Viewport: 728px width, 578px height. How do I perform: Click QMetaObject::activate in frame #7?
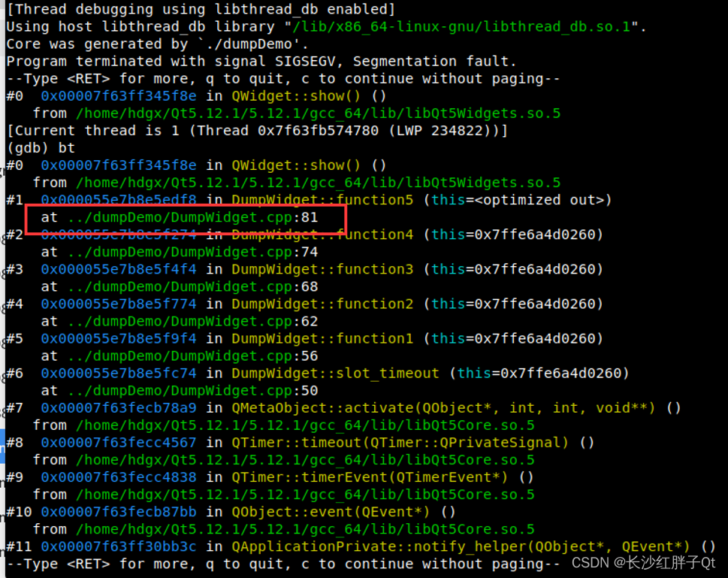click(443, 408)
